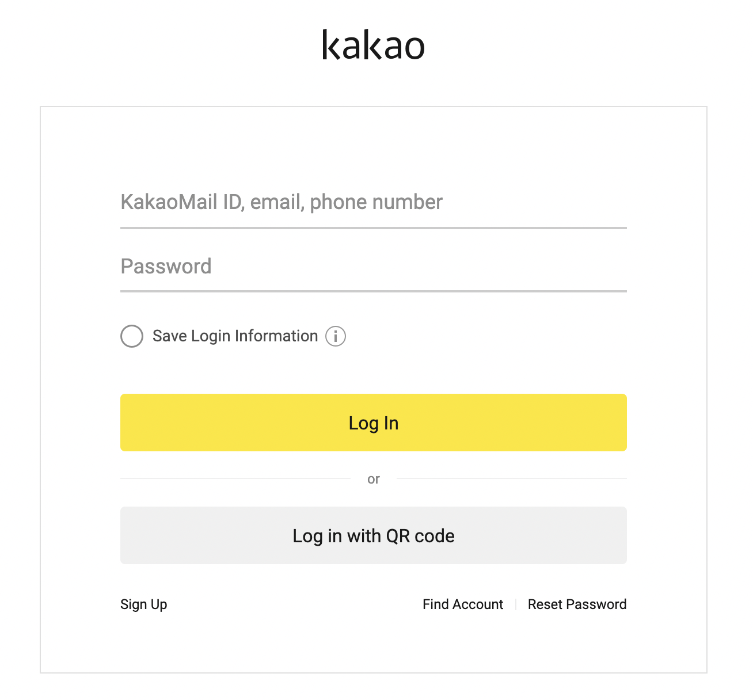This screenshot has height=700, width=753.
Task: Click into the Password field
Action: 373,267
